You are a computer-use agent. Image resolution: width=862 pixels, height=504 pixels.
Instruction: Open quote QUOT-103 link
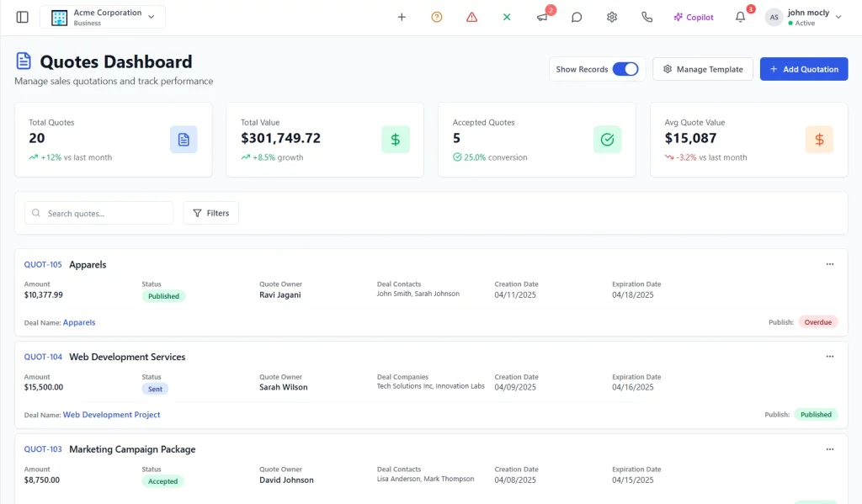pyautogui.click(x=43, y=449)
